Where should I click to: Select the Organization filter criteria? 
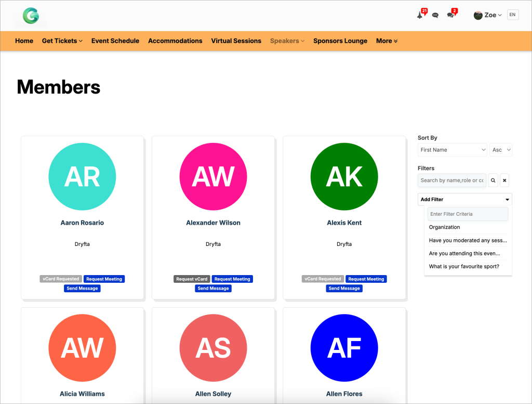(445, 227)
